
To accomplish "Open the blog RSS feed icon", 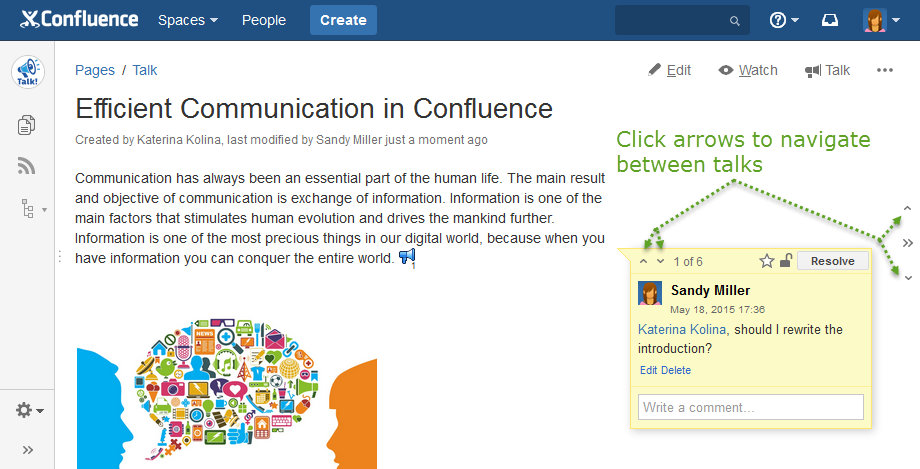I will click(27, 166).
